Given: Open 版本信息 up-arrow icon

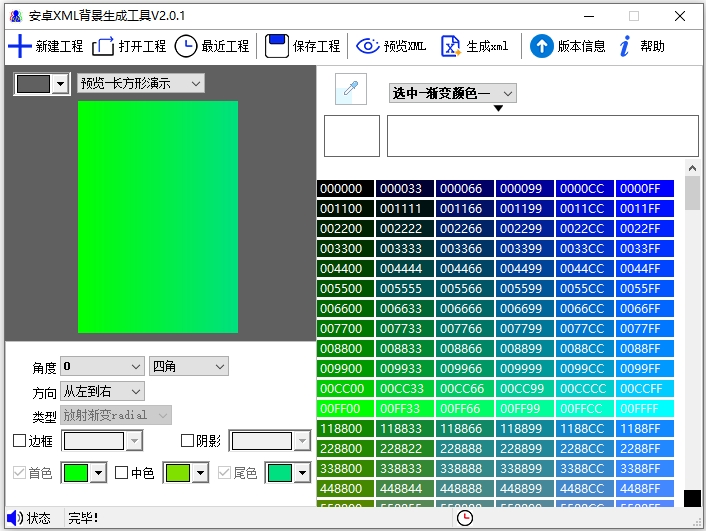Looking at the screenshot, I should [x=541, y=46].
